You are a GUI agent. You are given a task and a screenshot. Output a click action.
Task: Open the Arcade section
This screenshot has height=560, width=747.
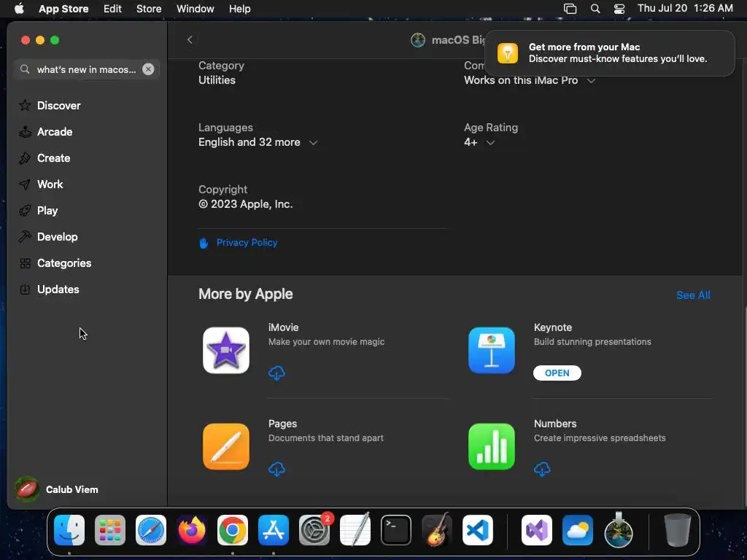pyautogui.click(x=46, y=131)
